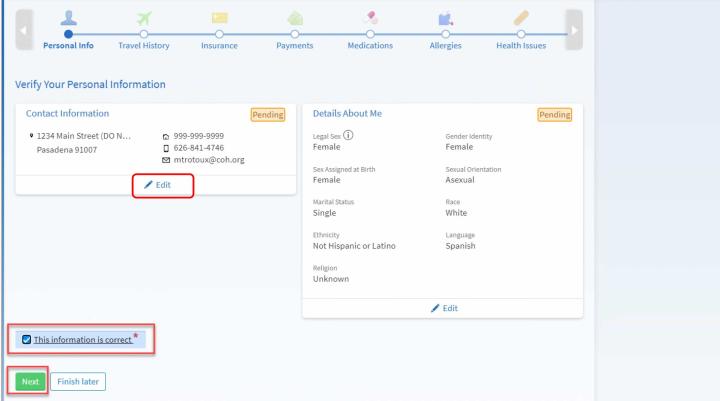Click Sexual Orientation value Asexual
The width and height of the screenshot is (720, 401).
pyautogui.click(x=460, y=180)
